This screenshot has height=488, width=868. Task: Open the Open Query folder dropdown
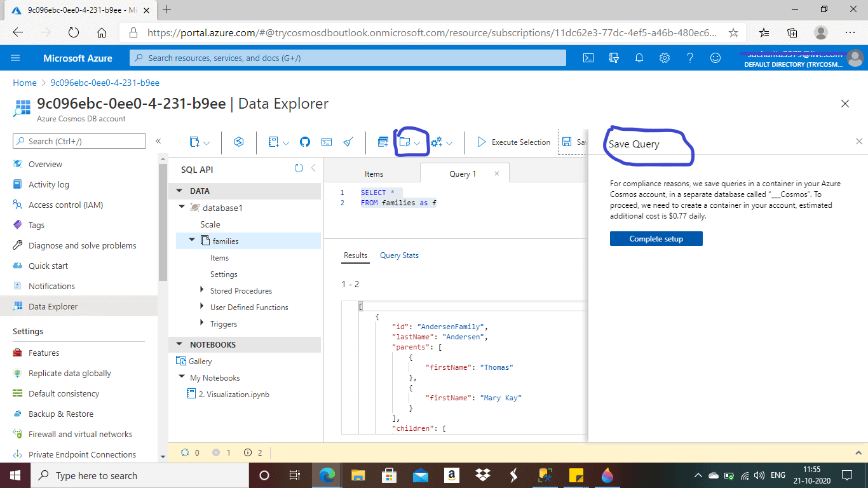(x=416, y=143)
